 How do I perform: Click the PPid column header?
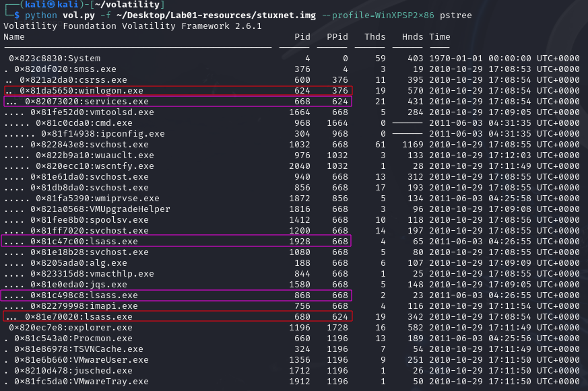point(337,36)
